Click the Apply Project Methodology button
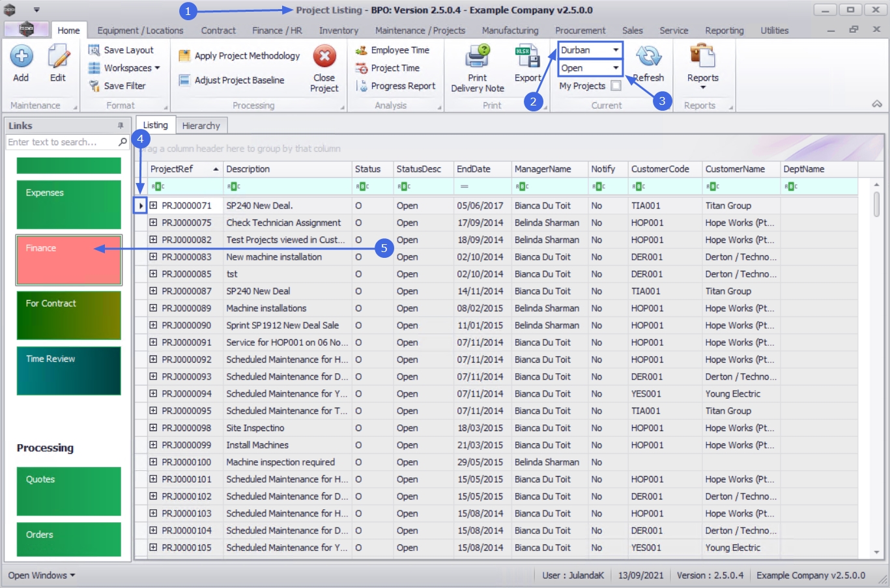Viewport: 890px width, 588px height. [240, 56]
